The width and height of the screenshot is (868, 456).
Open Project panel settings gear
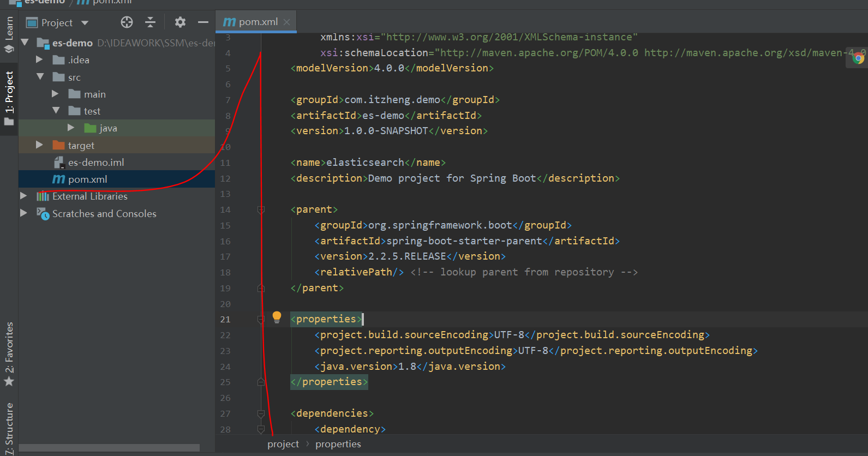[180, 22]
